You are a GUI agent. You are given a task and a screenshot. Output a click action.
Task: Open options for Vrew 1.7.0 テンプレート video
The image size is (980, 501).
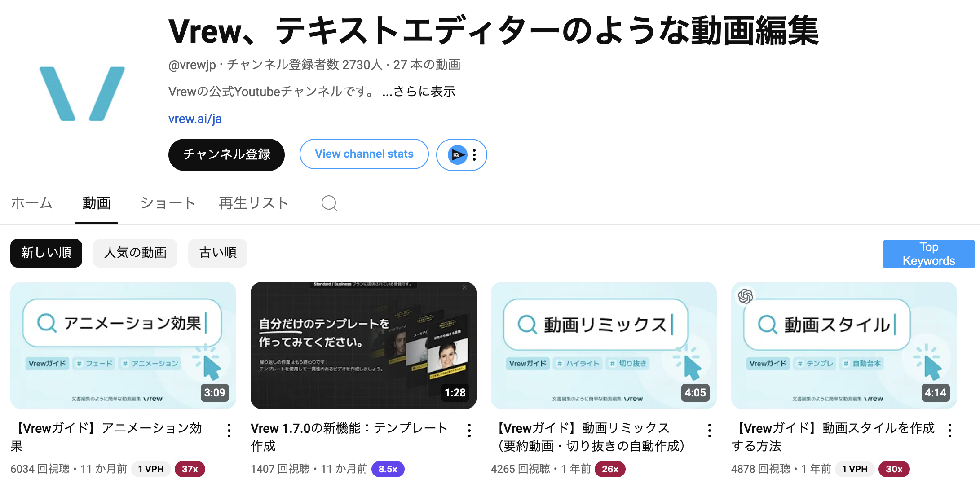click(x=469, y=431)
